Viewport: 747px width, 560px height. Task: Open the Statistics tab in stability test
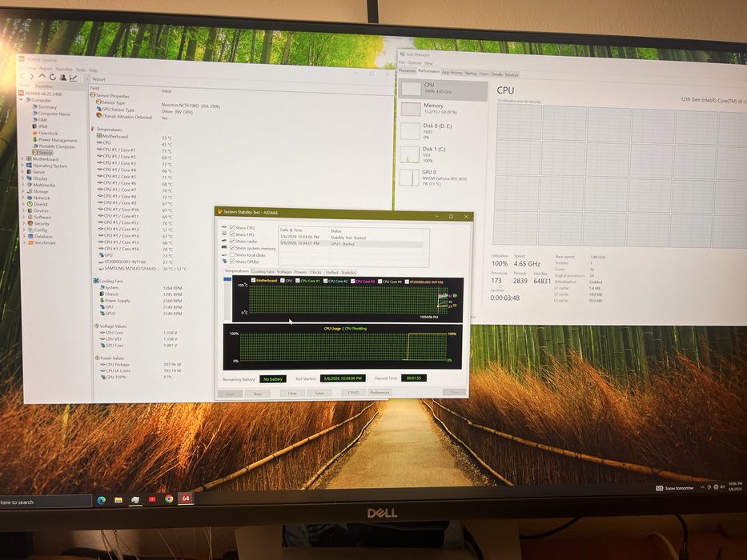point(348,273)
